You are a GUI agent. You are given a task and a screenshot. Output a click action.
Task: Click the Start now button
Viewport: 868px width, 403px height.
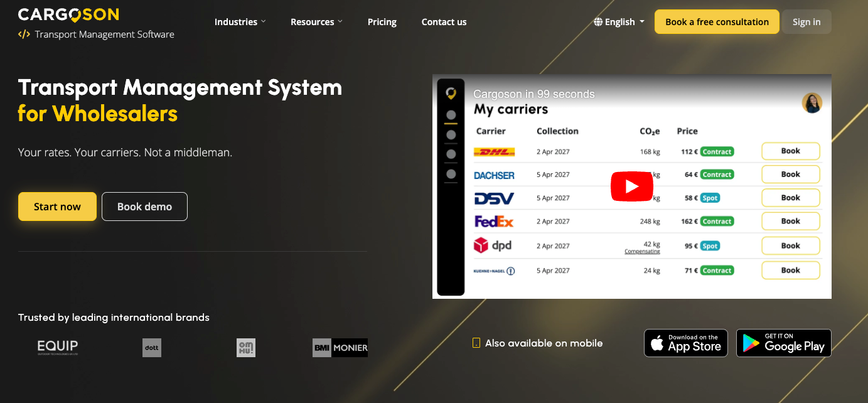click(57, 207)
